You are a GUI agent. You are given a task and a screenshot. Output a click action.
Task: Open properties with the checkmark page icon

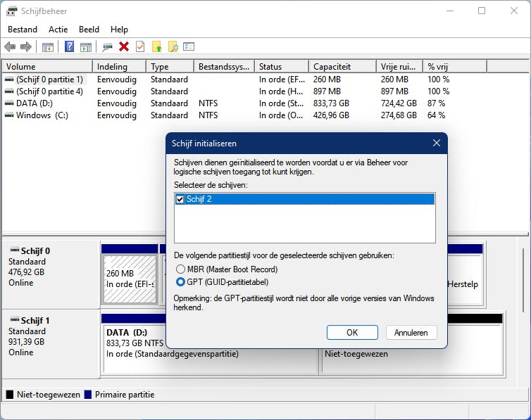click(140, 46)
